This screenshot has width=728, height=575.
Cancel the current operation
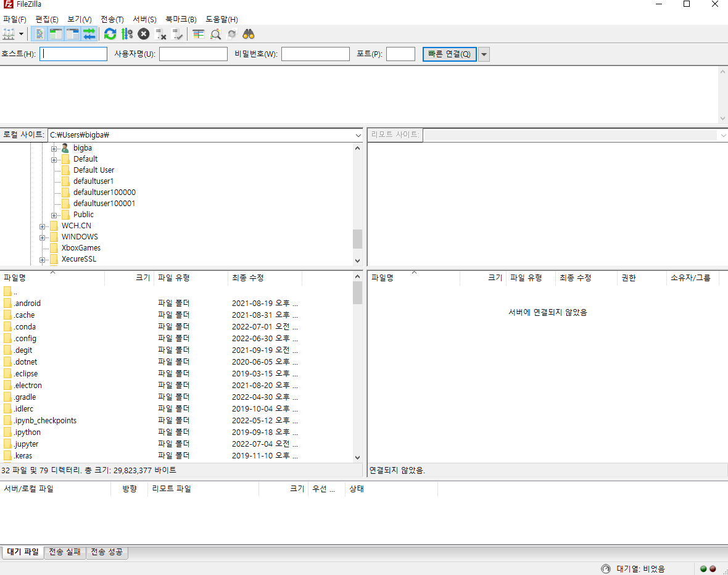point(144,34)
